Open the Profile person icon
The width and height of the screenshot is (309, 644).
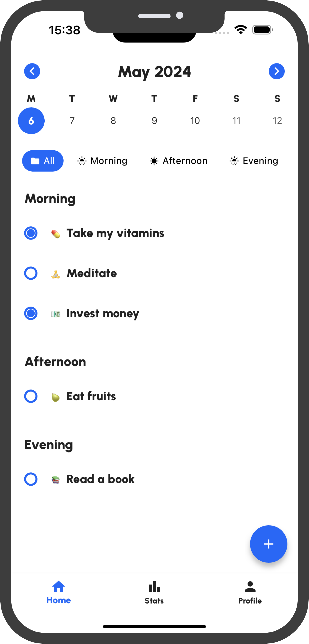(x=250, y=587)
